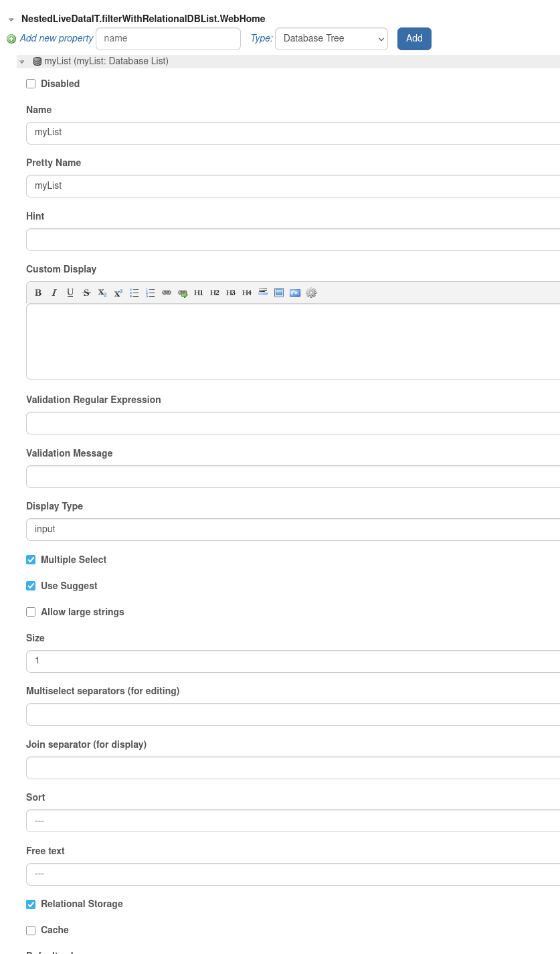560x954 pixels.
Task: Open the property Type dropdown
Action: [331, 39]
